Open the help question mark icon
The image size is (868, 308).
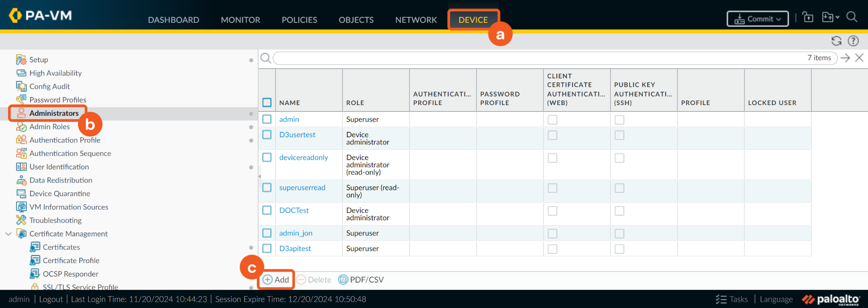point(853,41)
